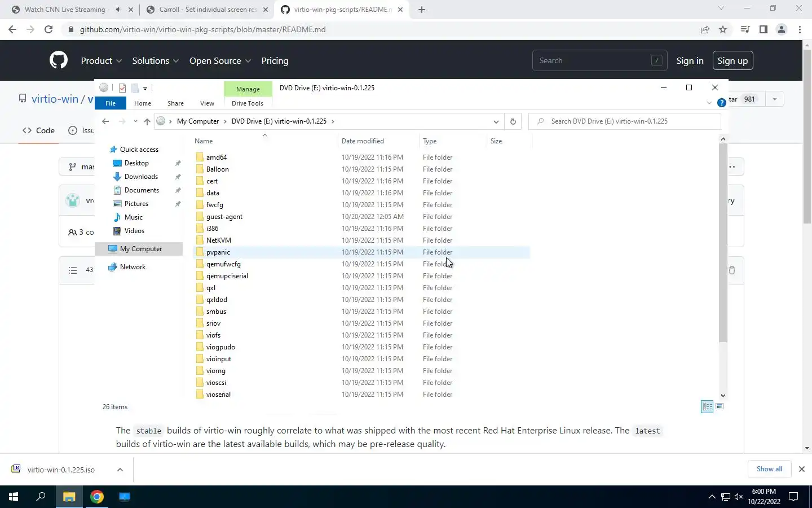
Task: Click Show all downloads
Action: pos(769,469)
